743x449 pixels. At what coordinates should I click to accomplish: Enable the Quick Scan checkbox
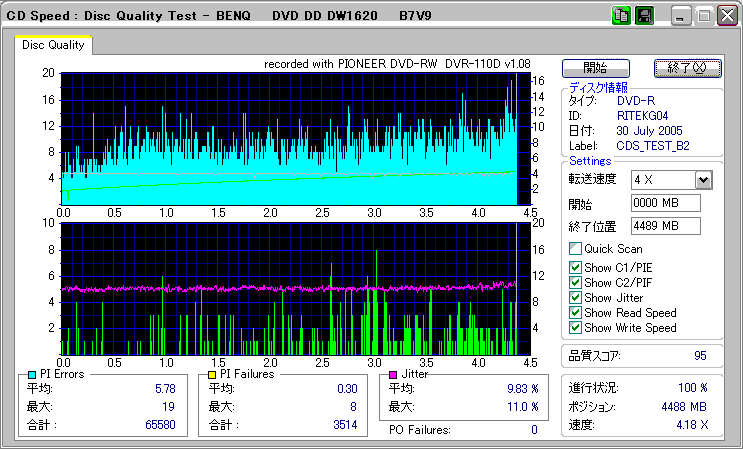(575, 248)
